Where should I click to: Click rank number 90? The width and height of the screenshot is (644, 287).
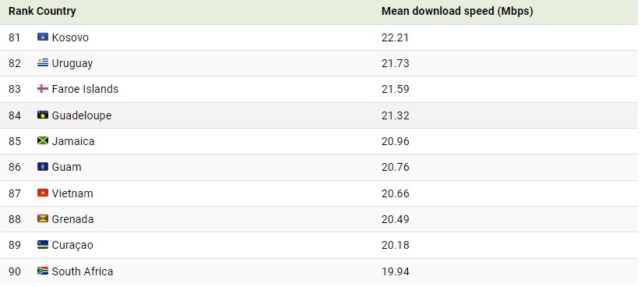click(x=14, y=271)
